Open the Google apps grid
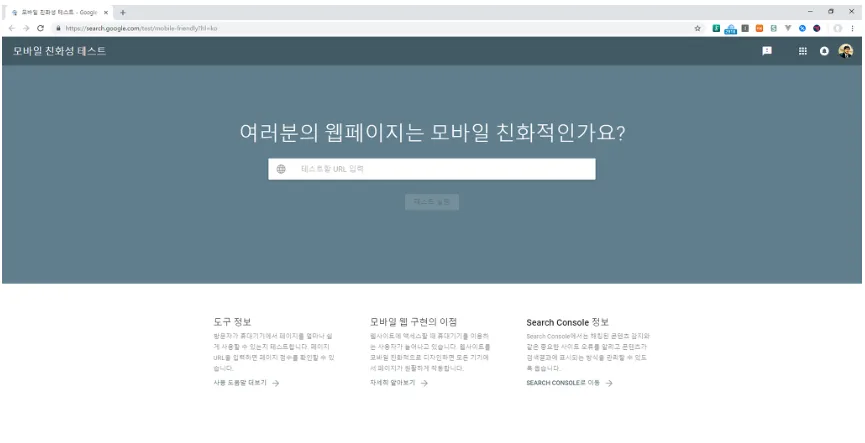This screenshot has height=443, width=865. (803, 51)
